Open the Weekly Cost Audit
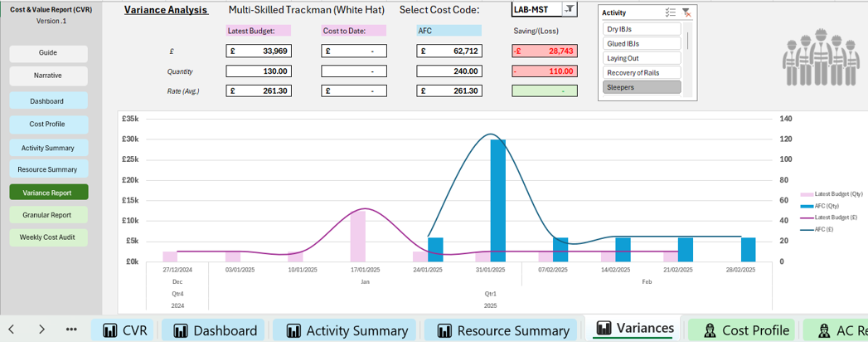The width and height of the screenshot is (868, 342). pyautogui.click(x=48, y=237)
